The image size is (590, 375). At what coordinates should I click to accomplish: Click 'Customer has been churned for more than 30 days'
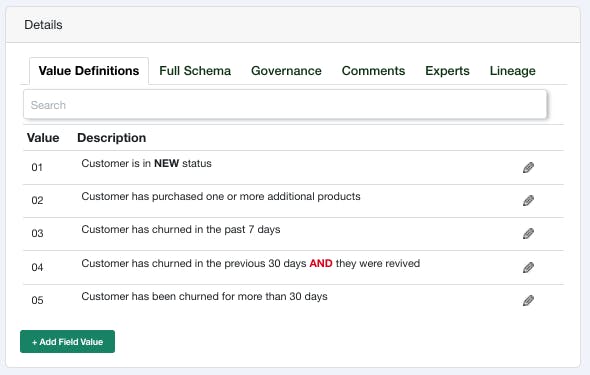click(x=204, y=296)
